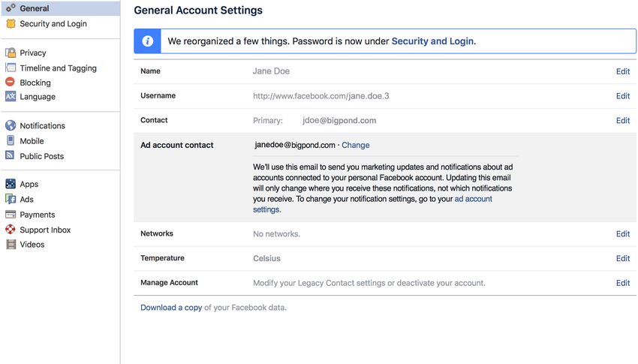Select Language in the sidebar
The height and width of the screenshot is (364, 638).
[x=38, y=97]
